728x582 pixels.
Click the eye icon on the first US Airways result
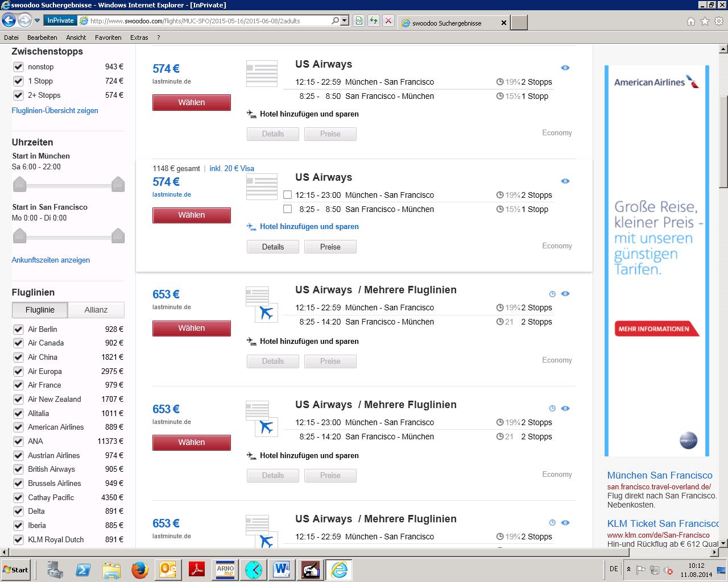click(x=565, y=68)
